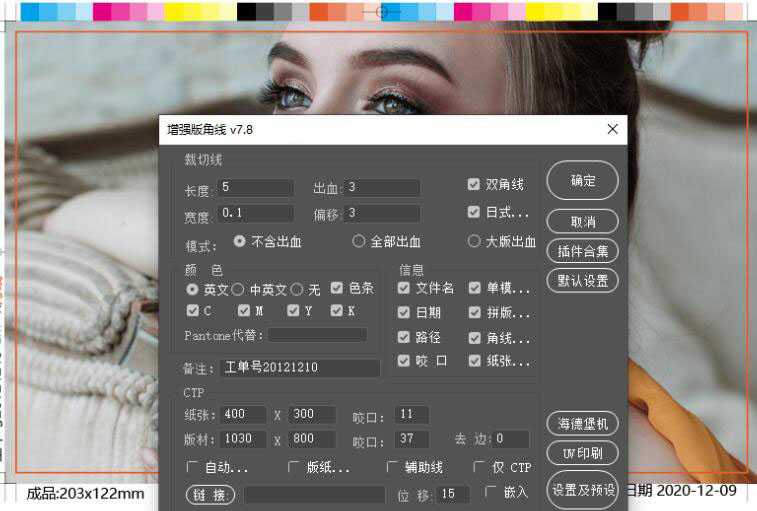The image size is (757, 511).
Task: Select the 大版出血 mode option
Action: 474,241
